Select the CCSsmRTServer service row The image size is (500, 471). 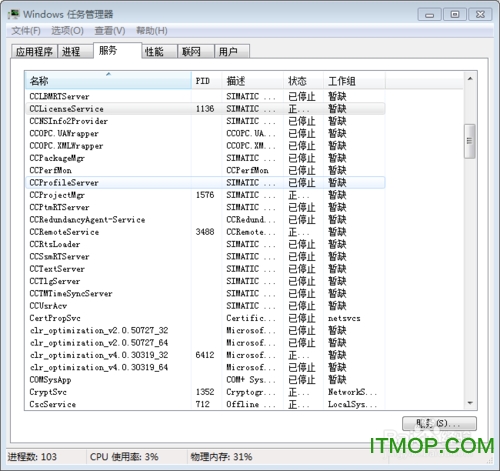coord(205,257)
